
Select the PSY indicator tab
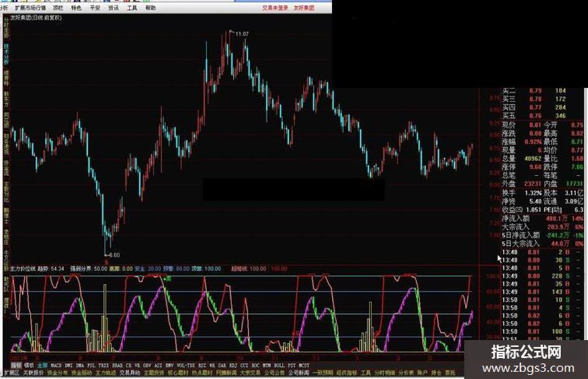292,365
